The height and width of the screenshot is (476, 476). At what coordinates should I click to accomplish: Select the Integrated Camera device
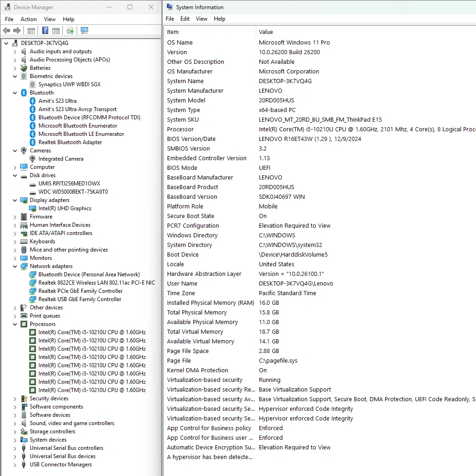point(61,159)
